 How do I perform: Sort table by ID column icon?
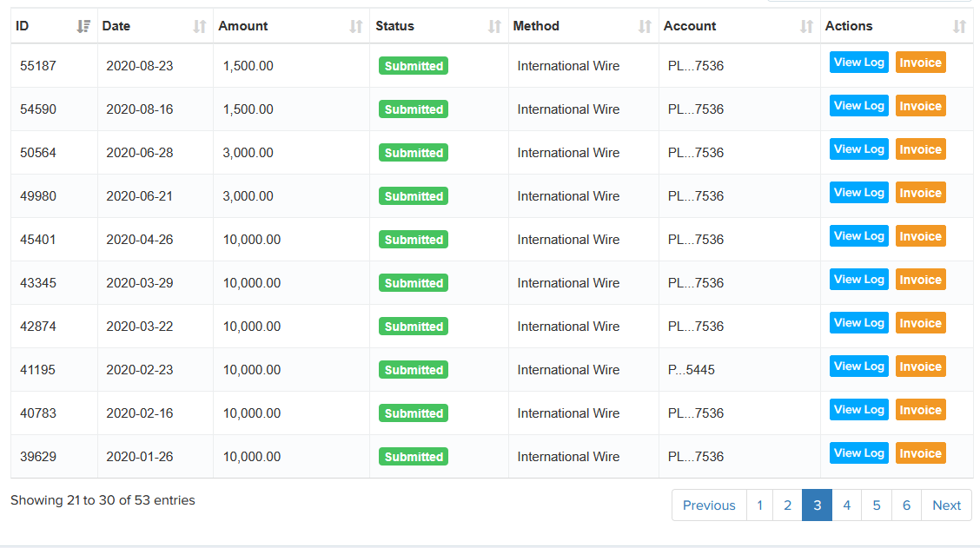pos(83,27)
